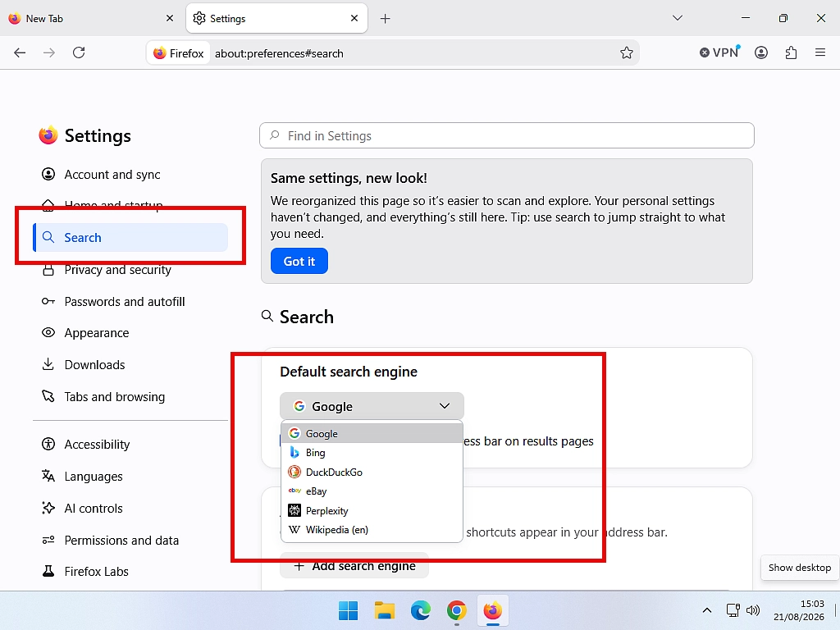Bookmark this page with star icon
840x630 pixels.
pos(626,53)
